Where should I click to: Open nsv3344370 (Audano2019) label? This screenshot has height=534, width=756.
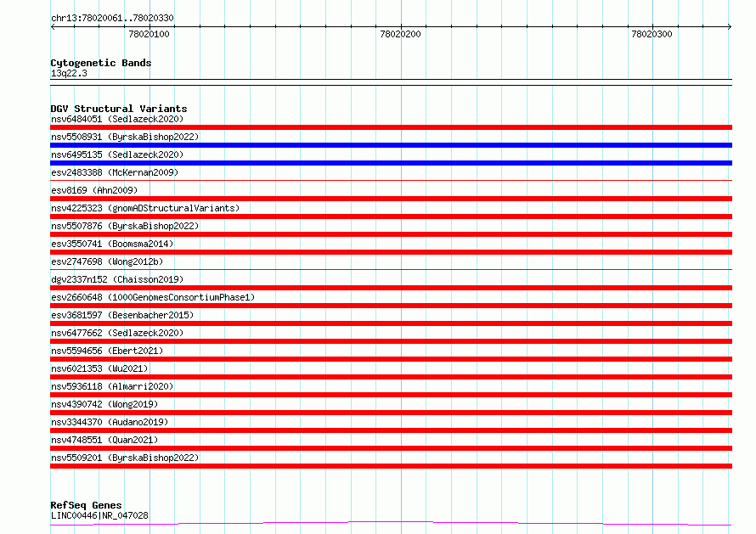click(110, 422)
